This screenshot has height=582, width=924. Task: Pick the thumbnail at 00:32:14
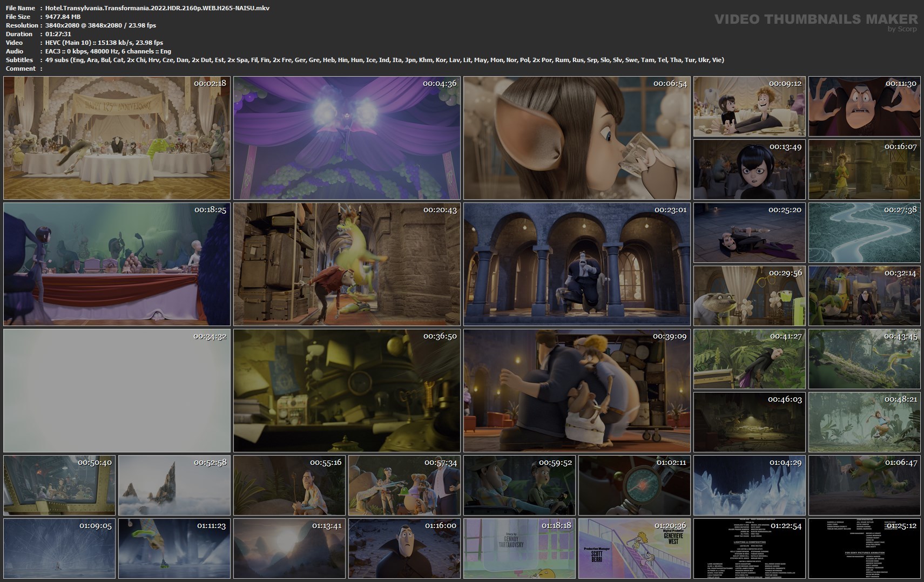(864, 296)
